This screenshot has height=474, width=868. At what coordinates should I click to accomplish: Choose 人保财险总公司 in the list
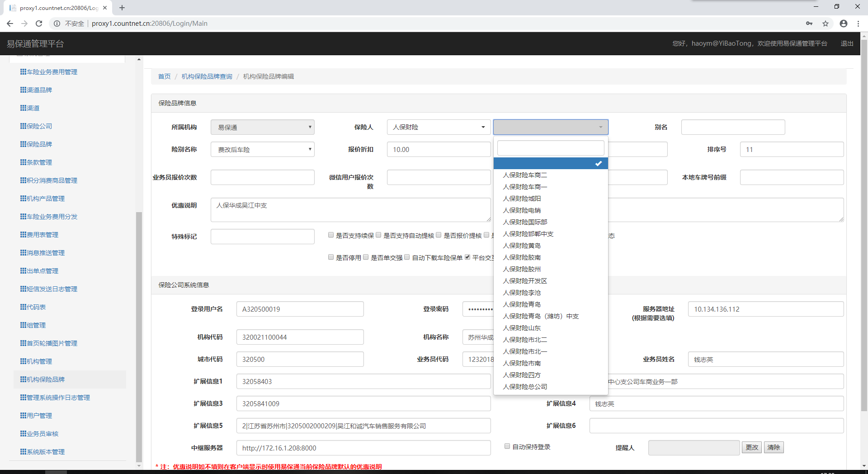[525, 387]
